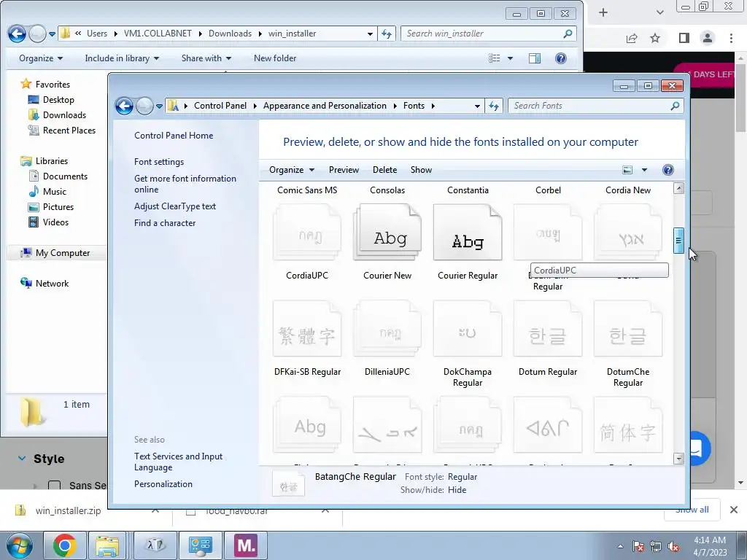747x560 pixels.
Task: Click Show in Fonts toolbar
Action: [421, 170]
